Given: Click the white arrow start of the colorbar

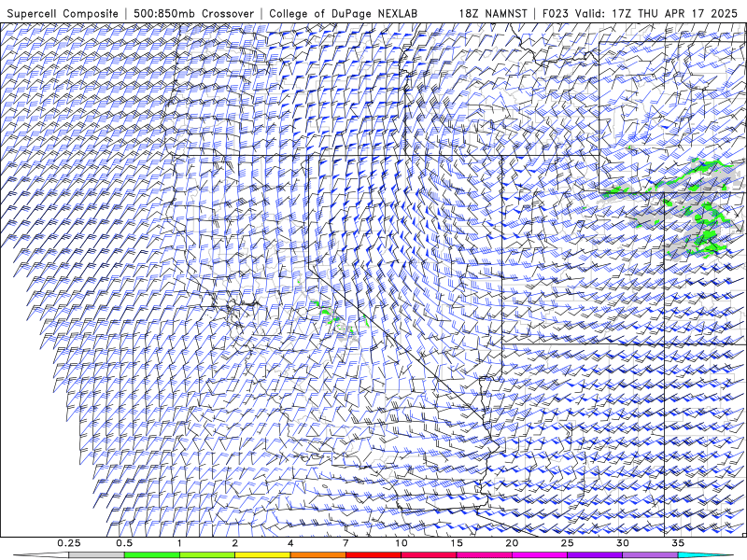Looking at the screenshot, I should coord(41,555).
